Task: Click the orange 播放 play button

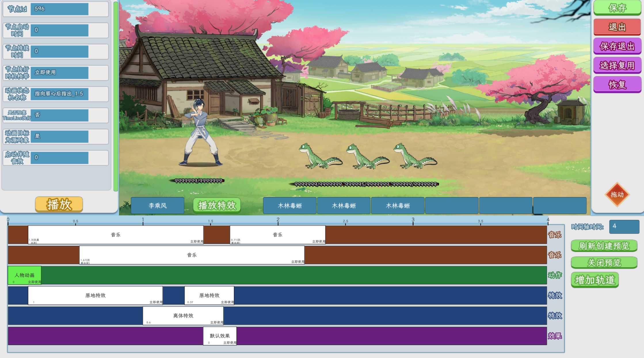Action: pos(59,204)
